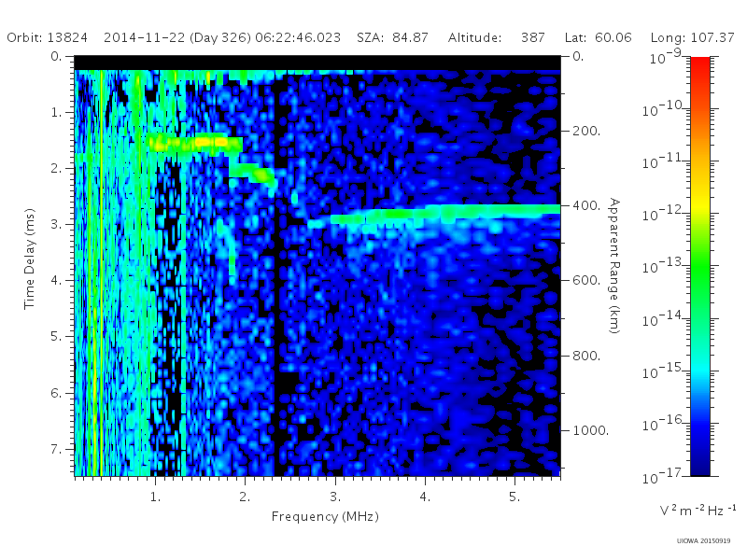Click apparent range tick label '600.'
The height and width of the screenshot is (560, 747).
(x=586, y=281)
